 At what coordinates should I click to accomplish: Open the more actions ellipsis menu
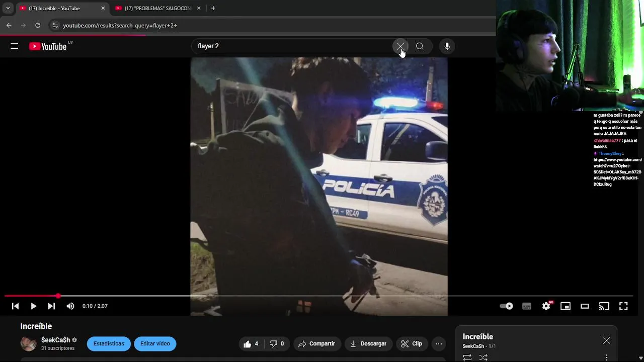pos(439,344)
